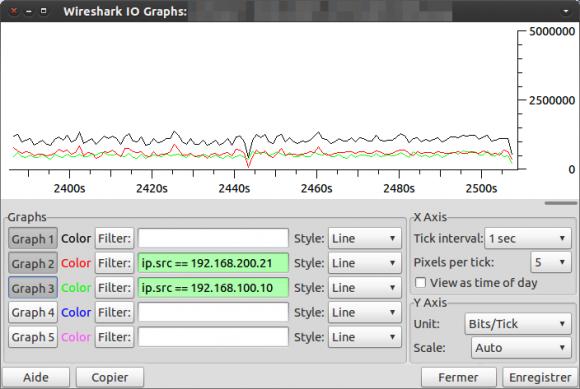
Task: Click the red Color button for Graph 2
Action: point(76,263)
